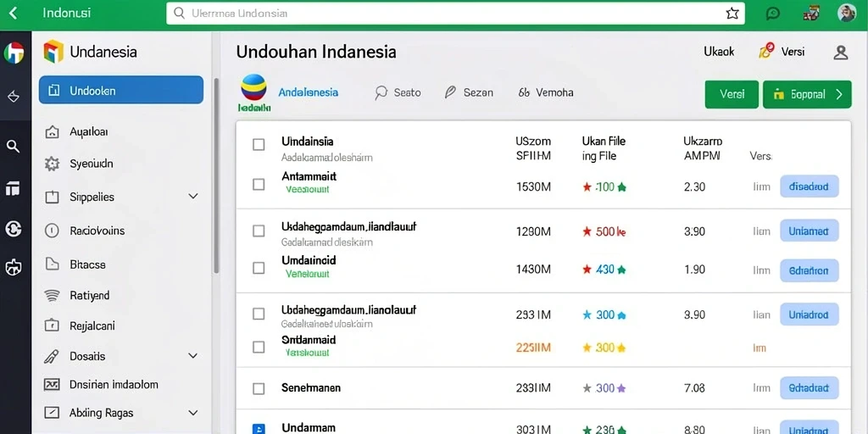This screenshot has width=868, height=434.
Task: Click the pixelated app icon beside avatar
Action: (811, 13)
